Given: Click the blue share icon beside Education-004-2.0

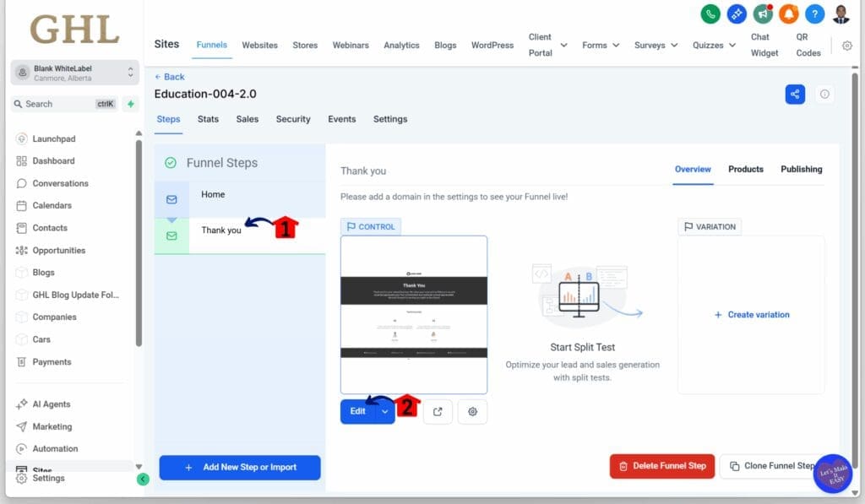Looking at the screenshot, I should (x=794, y=94).
